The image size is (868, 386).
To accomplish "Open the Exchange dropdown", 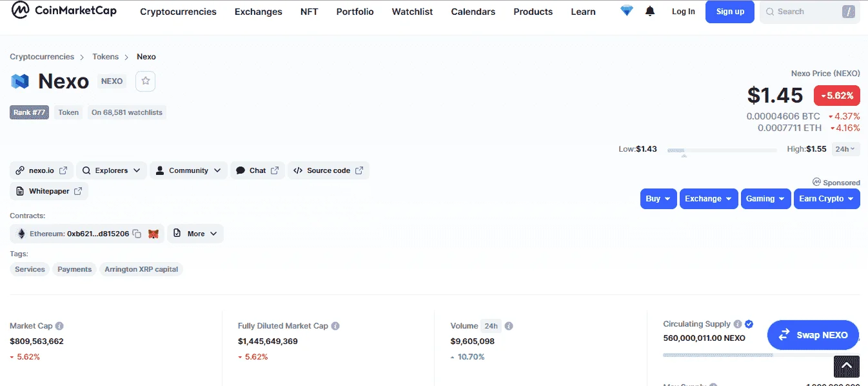I will point(709,199).
